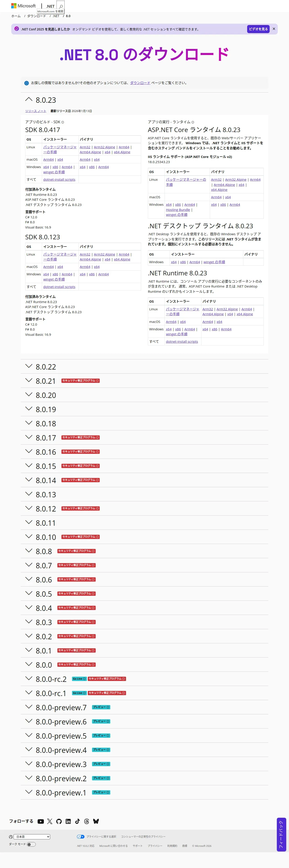Open the Threads follow icon

tap(86, 821)
